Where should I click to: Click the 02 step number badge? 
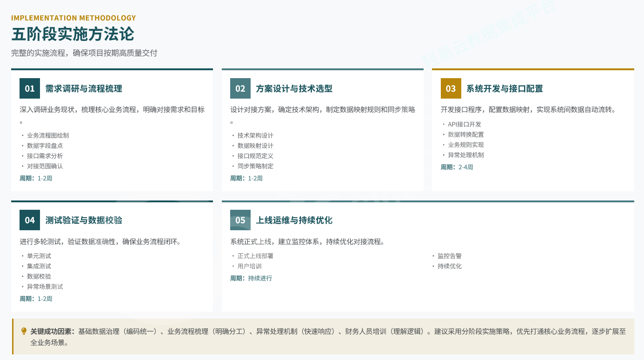(240, 88)
